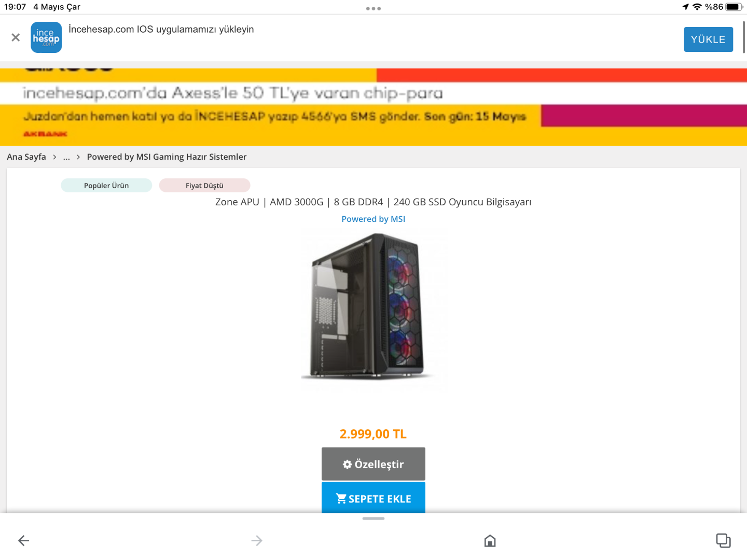The height and width of the screenshot is (560, 747).
Task: Open the Zone APU product title
Action: (x=374, y=202)
